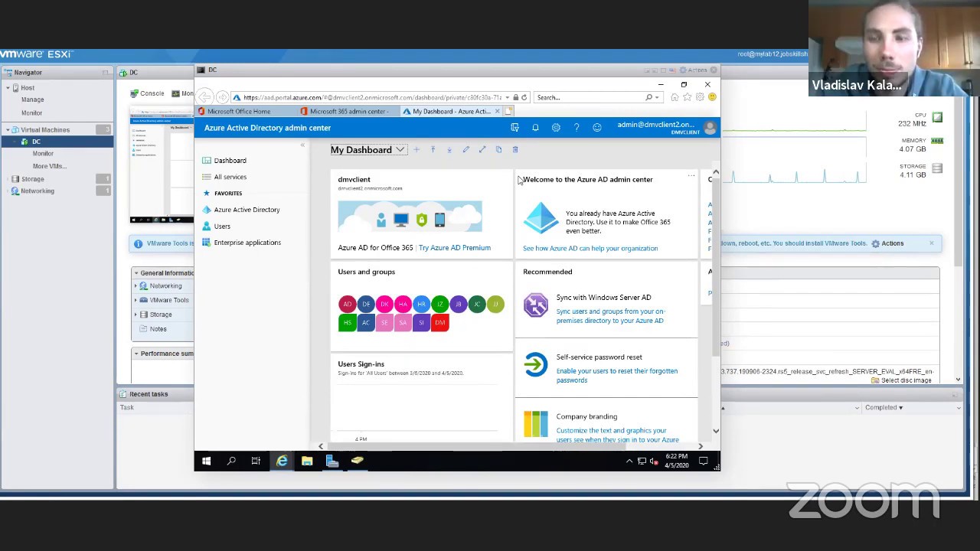This screenshot has height=551, width=980.
Task: Expand the Storage row in General Information
Action: 136,315
